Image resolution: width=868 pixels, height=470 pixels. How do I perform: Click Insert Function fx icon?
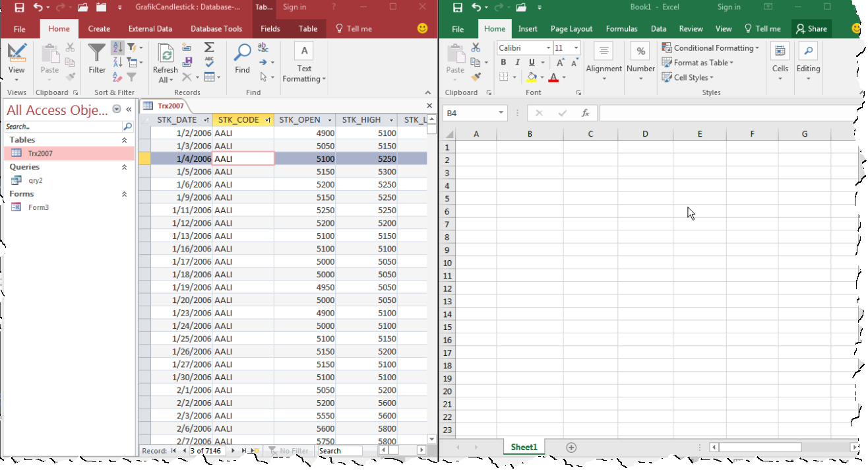click(x=585, y=114)
